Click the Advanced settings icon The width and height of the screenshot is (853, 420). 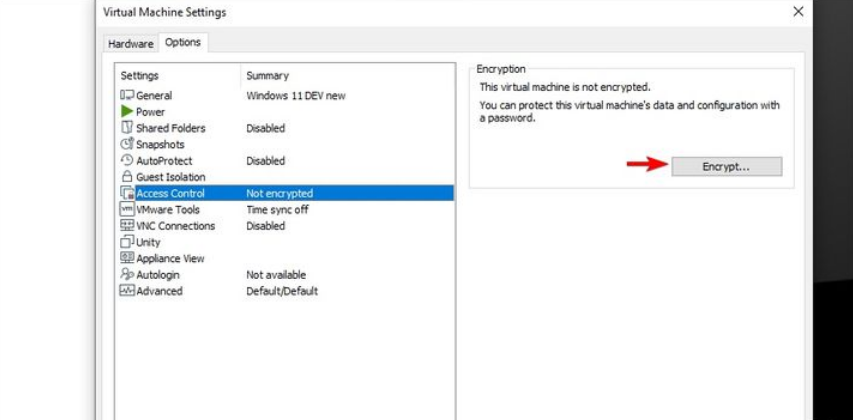point(127,291)
